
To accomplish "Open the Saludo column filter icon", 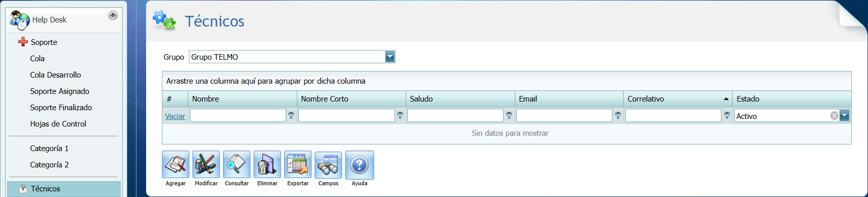I will point(509,116).
